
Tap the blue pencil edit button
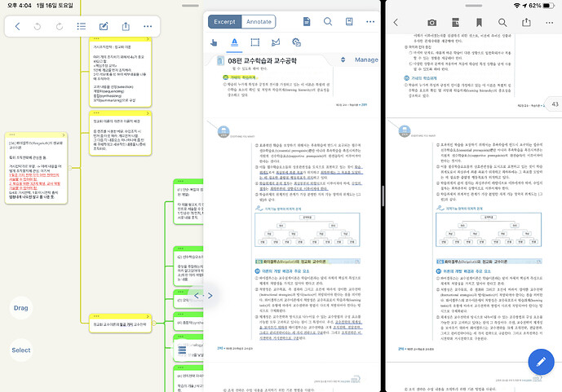541,362
